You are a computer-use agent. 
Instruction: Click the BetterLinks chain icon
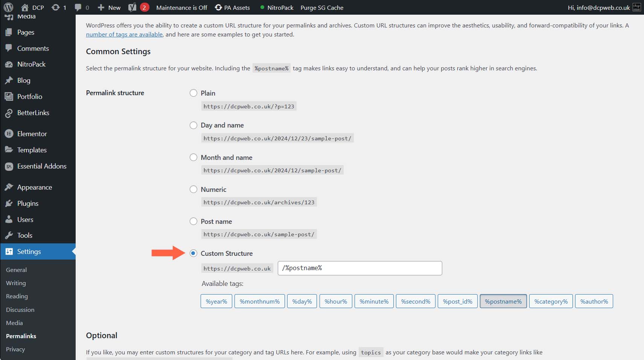pyautogui.click(x=9, y=113)
